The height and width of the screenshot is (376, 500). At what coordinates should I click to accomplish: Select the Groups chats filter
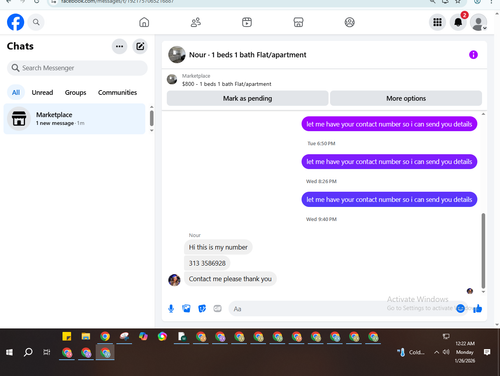75,92
